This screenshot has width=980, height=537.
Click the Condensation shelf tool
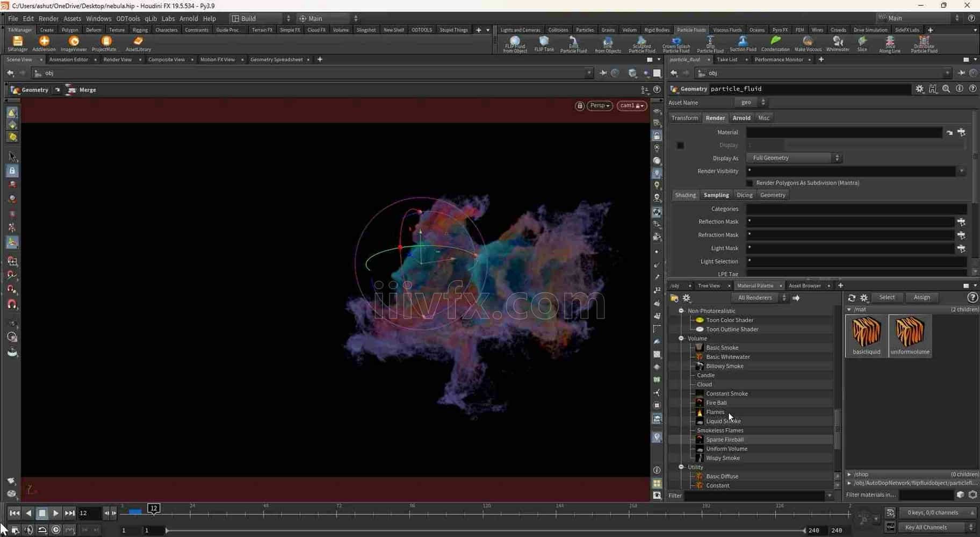(x=775, y=44)
